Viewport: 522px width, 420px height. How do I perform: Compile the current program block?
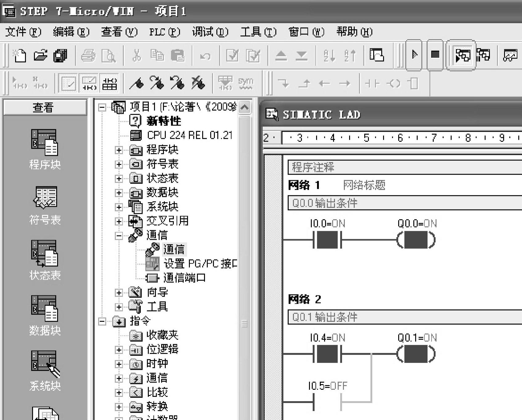(x=232, y=56)
